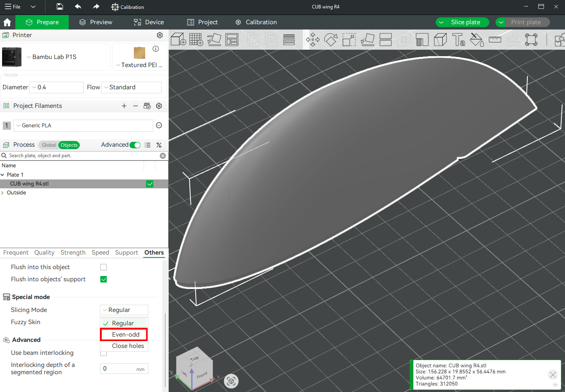This screenshot has height=392, width=565.
Task: Choose Even-odd slicing mode
Action: tap(124, 335)
